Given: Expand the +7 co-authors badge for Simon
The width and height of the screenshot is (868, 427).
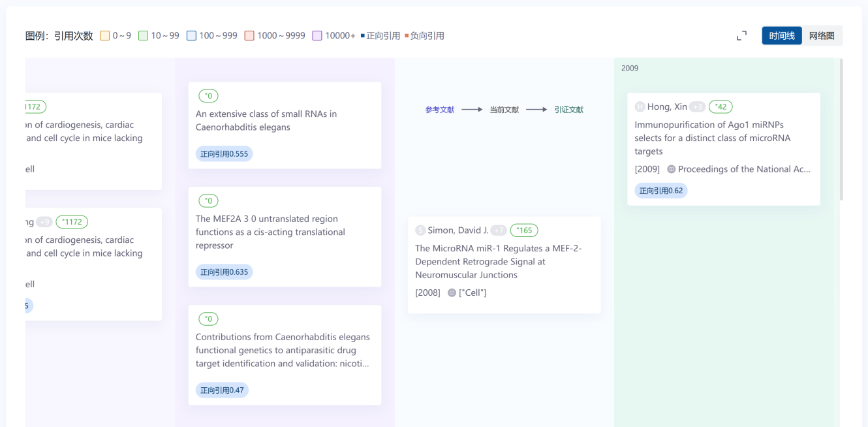Looking at the screenshot, I should [499, 230].
